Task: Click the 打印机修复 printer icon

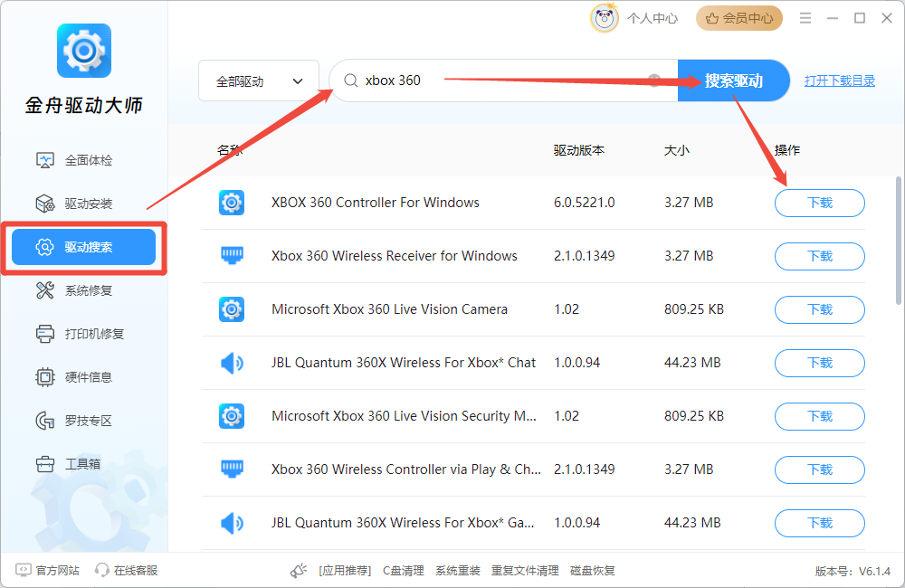Action: pos(45,334)
